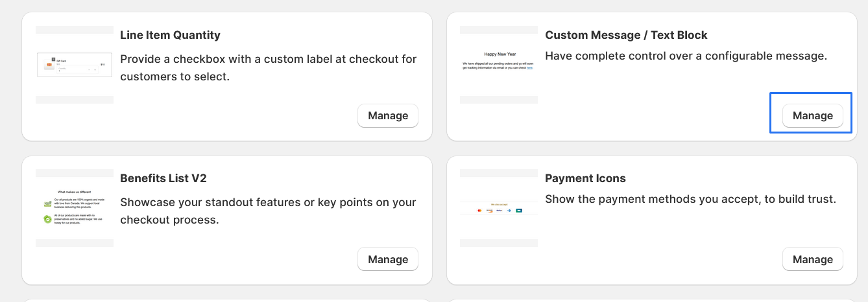The height and width of the screenshot is (302, 868).
Task: Select the "Payment Icons" card title
Action: coord(585,178)
